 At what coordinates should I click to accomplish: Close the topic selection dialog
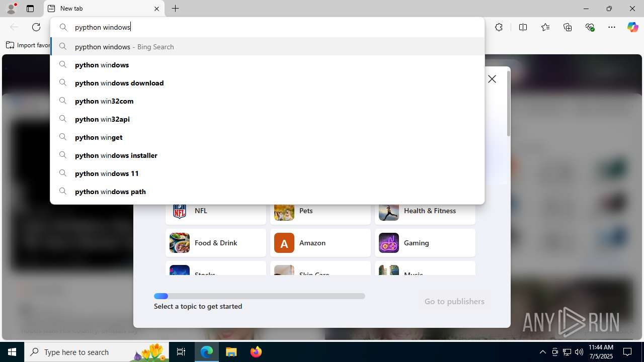[x=492, y=79]
